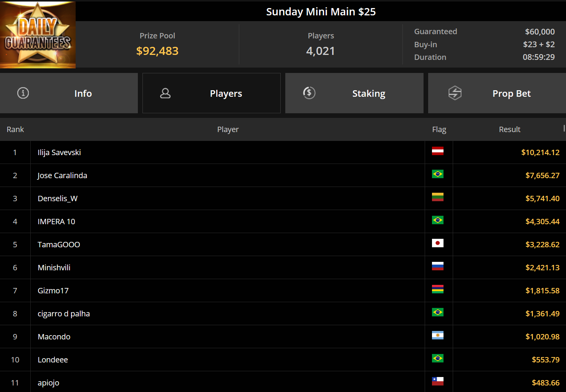This screenshot has width=566, height=392.
Task: Click the Info circle icon
Action: (23, 93)
